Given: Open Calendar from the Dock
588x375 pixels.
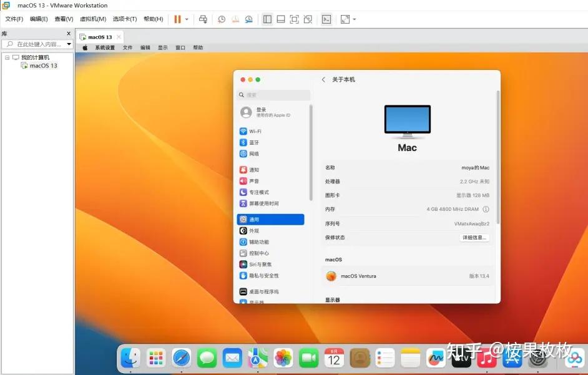Looking at the screenshot, I should coord(334,358).
